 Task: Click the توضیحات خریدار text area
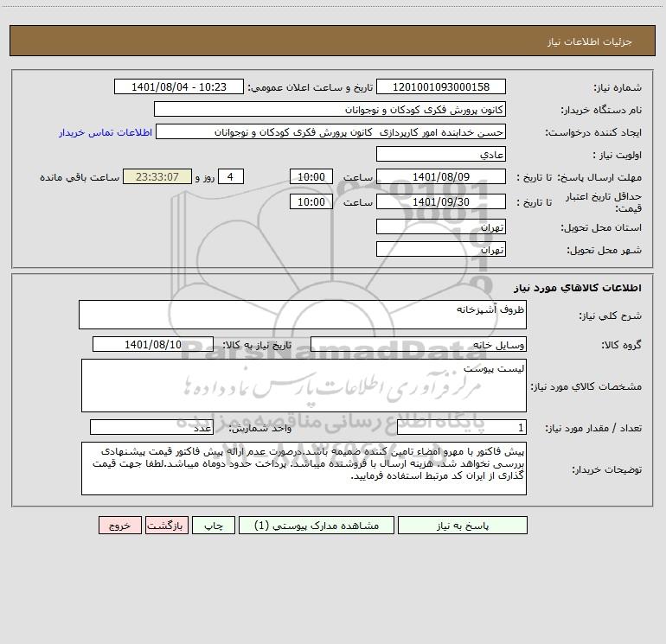click(304, 469)
